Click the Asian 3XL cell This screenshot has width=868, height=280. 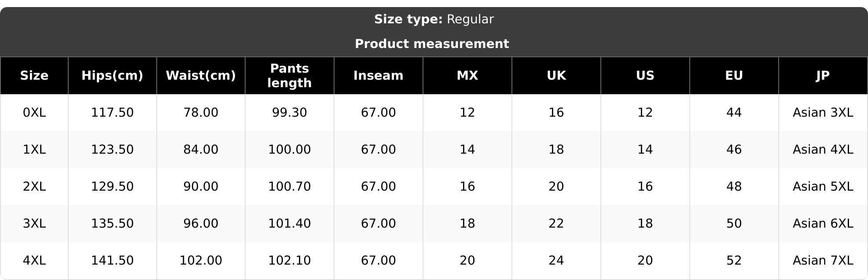click(x=823, y=113)
